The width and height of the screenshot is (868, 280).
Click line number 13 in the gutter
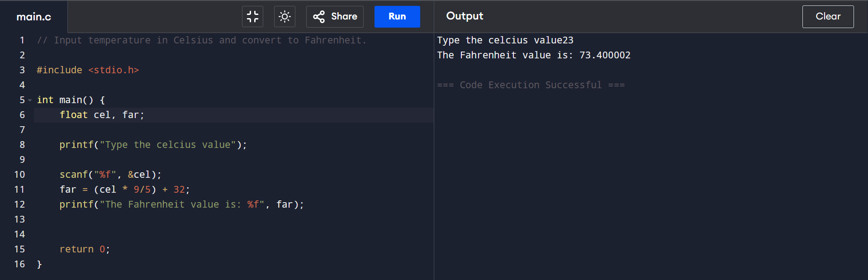point(19,219)
